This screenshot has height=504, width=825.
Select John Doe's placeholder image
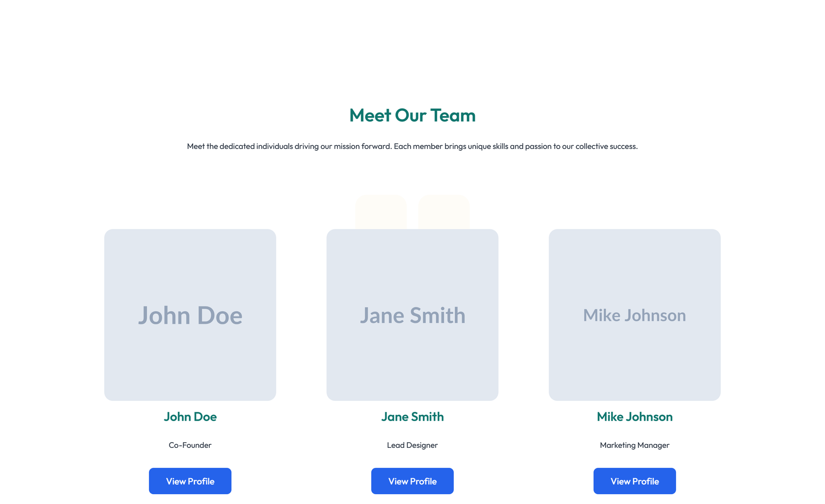pyautogui.click(x=190, y=315)
